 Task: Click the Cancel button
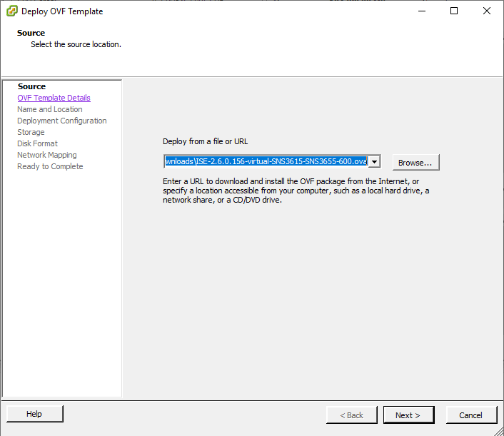(x=471, y=415)
